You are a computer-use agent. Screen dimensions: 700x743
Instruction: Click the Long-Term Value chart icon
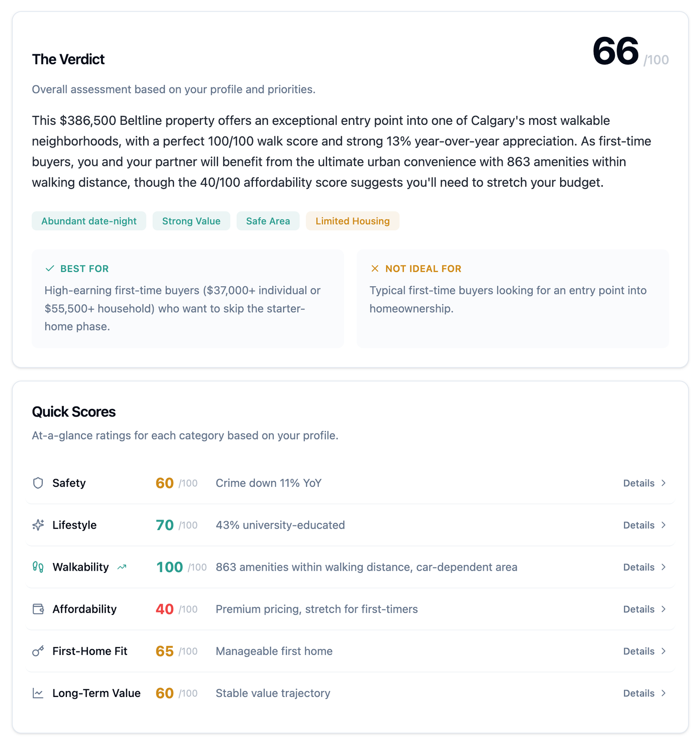(38, 693)
